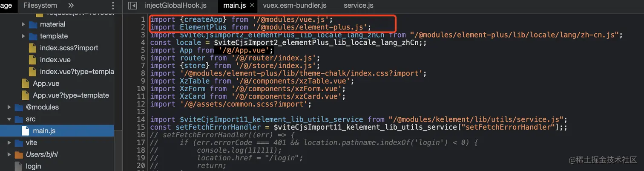Click the src folder icon
644x171 pixels.
[18, 119]
